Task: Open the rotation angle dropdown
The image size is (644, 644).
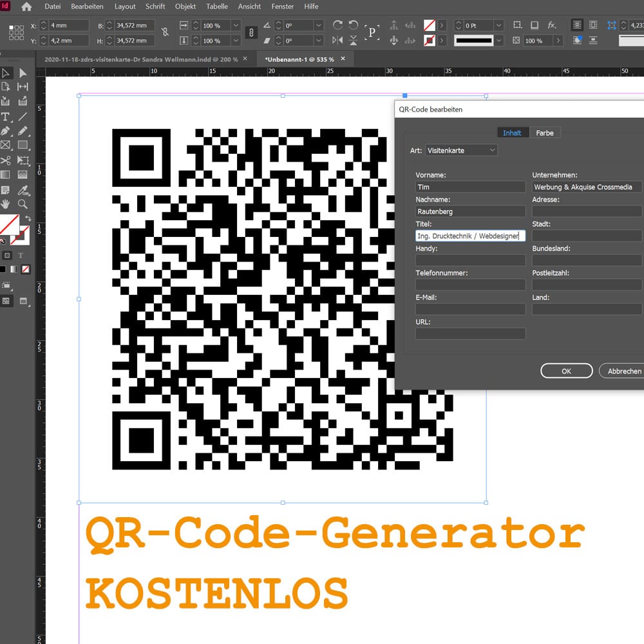Action: tap(319, 26)
